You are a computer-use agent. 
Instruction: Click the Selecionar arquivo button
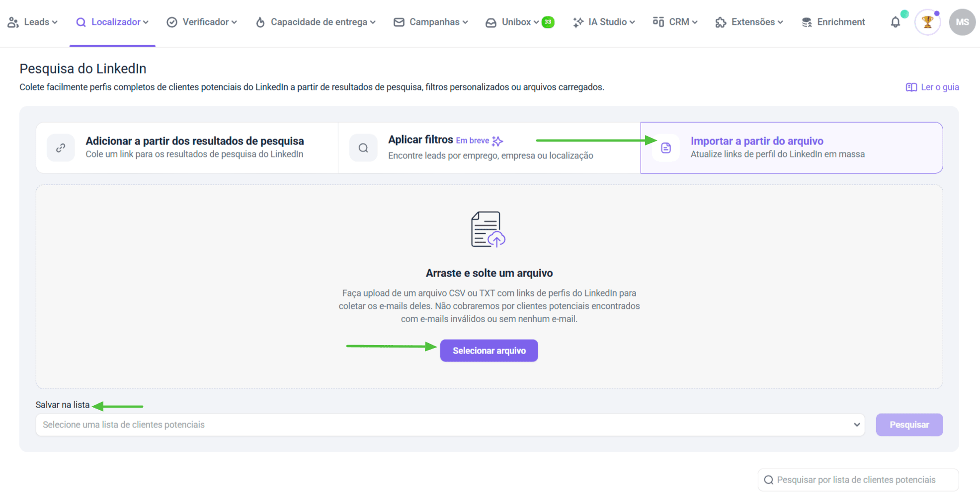tap(489, 351)
